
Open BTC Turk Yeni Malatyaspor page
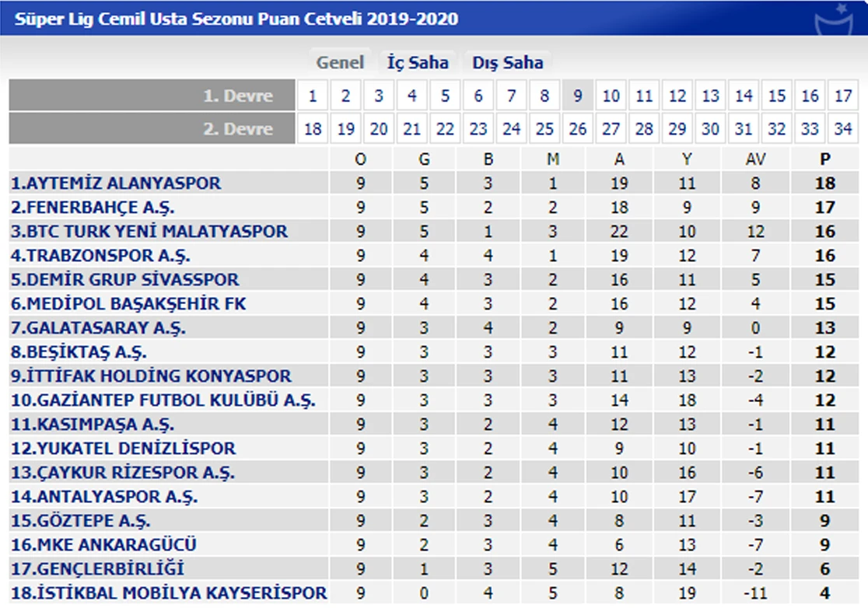pyautogui.click(x=149, y=232)
